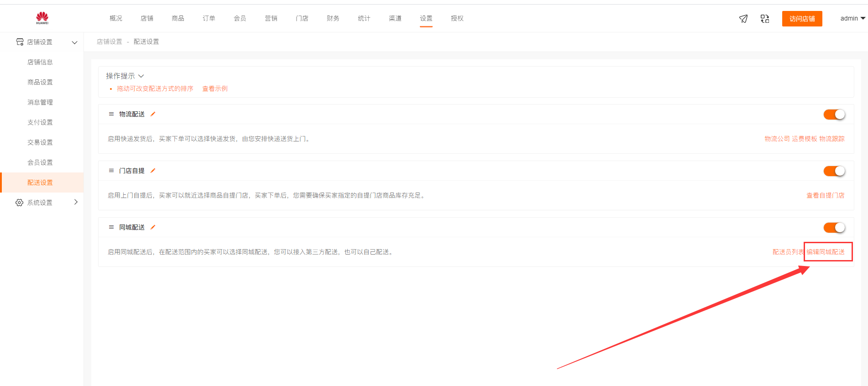Viewport: 868px width, 386px height.
Task: Click the 同城配送 section title
Action: [x=132, y=227]
